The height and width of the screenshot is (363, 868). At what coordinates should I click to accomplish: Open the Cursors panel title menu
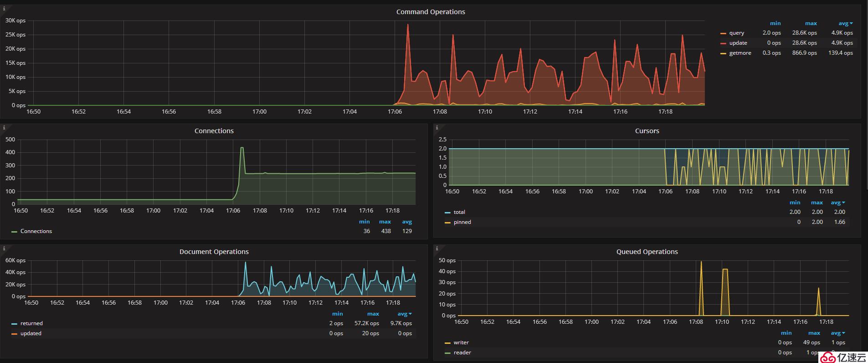647,131
